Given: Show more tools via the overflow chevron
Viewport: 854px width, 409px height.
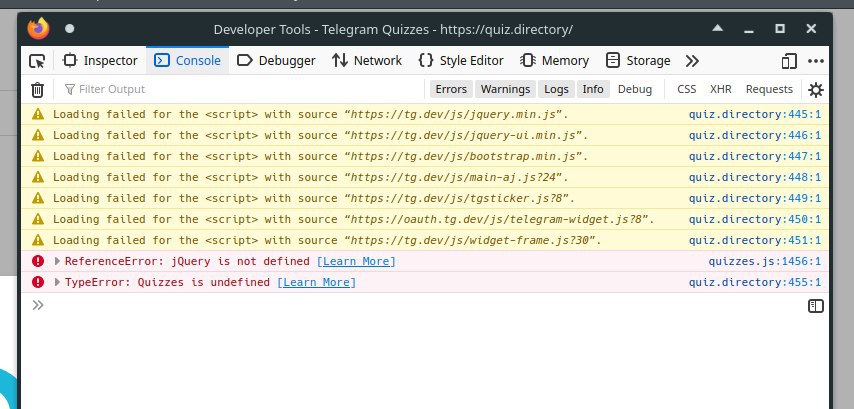Looking at the screenshot, I should (x=692, y=61).
